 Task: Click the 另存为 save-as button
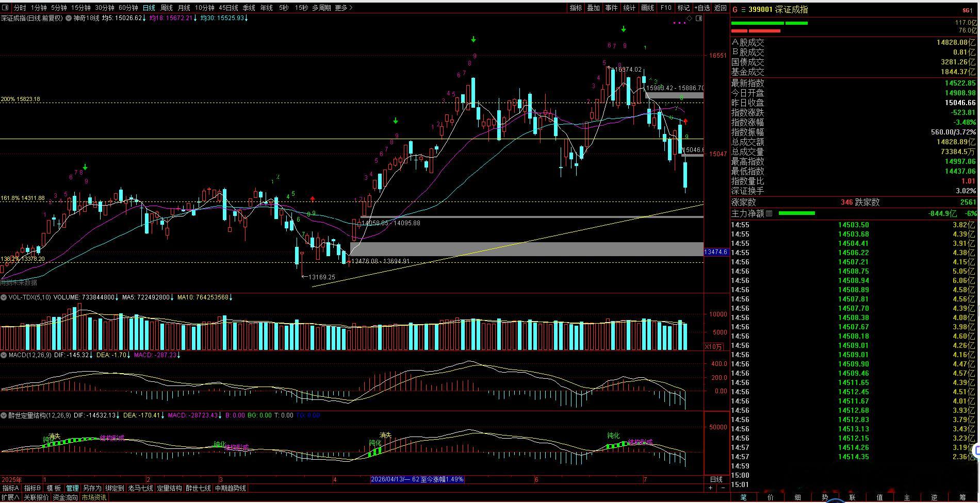pyautogui.click(x=92, y=488)
